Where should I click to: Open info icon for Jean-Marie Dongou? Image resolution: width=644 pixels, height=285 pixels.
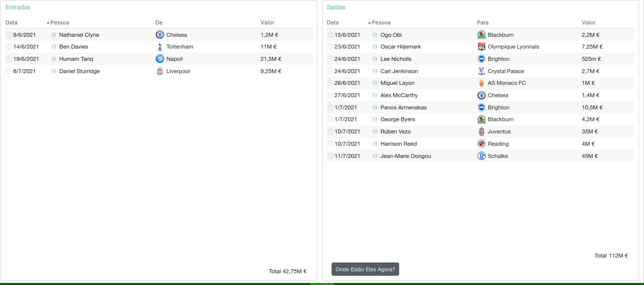point(375,156)
